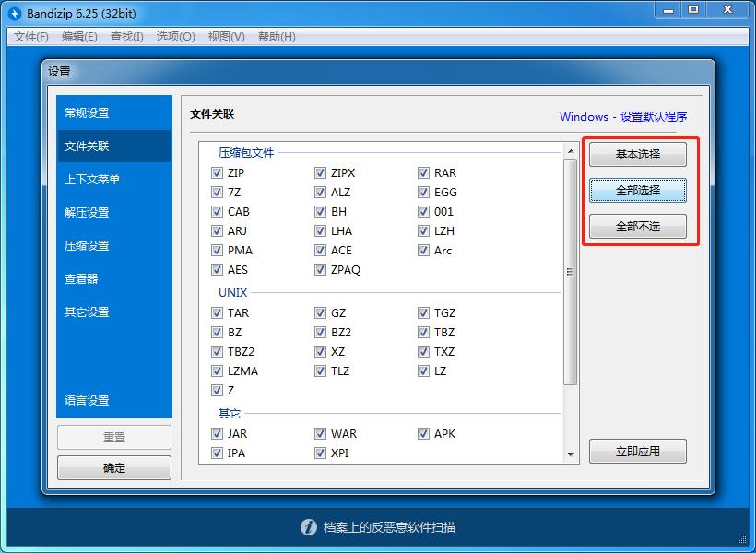This screenshot has height=553, width=756.
Task: Toggle the ZIP file association checkbox
Action: (217, 172)
